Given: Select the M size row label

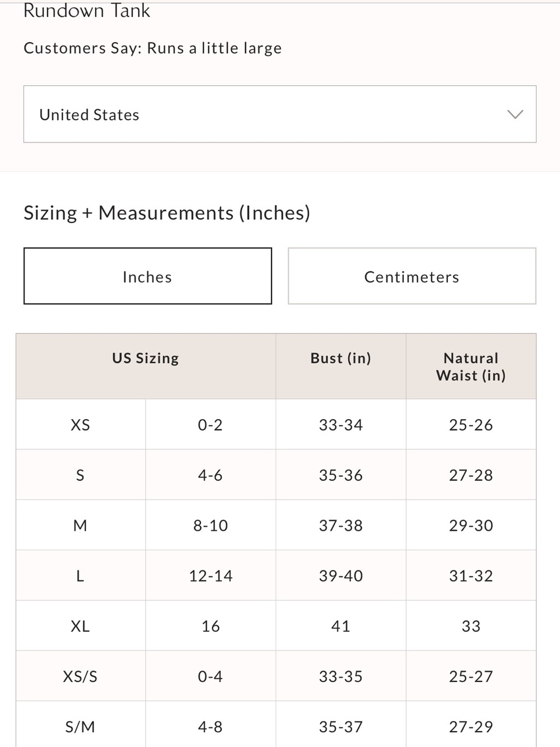Looking at the screenshot, I should click(x=81, y=526).
